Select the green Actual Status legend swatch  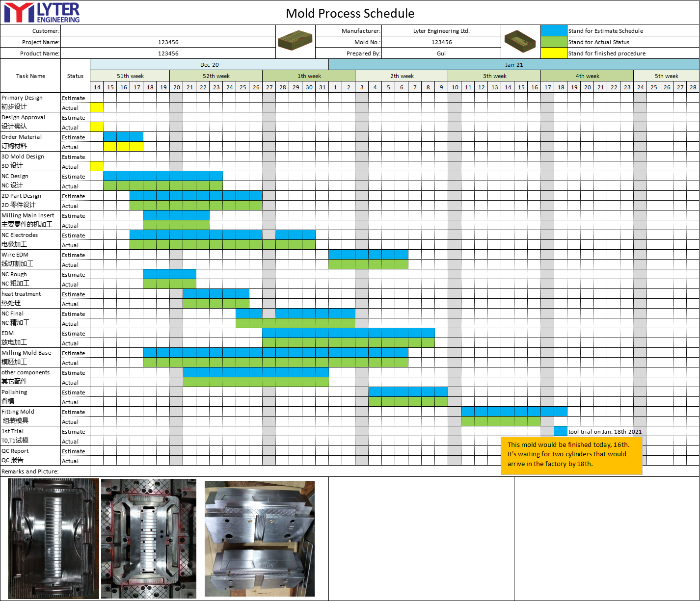[554, 42]
